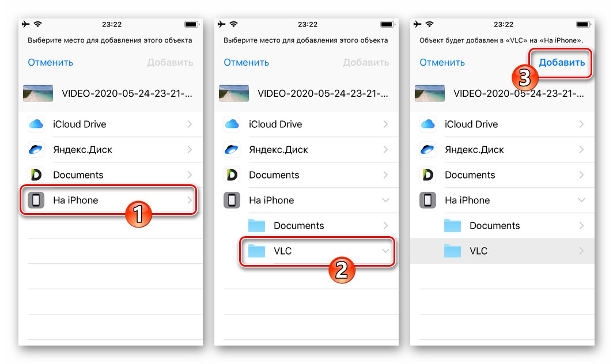
Task: Click VIDEO-2020-05-24 filename in first screen
Action: click(x=127, y=93)
